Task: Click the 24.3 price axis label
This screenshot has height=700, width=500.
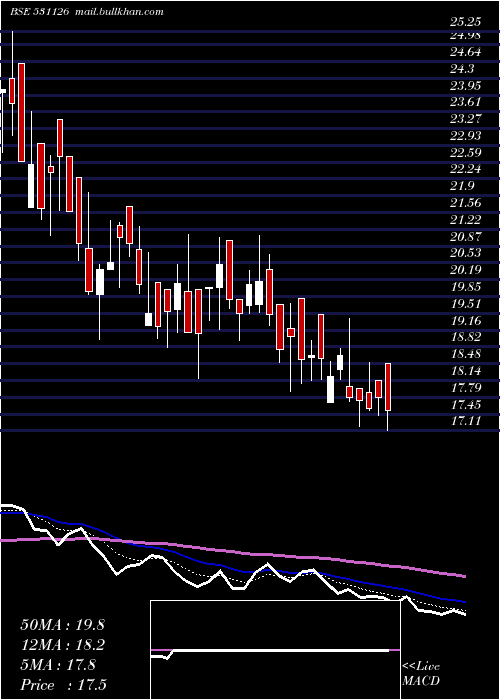Action: point(464,69)
